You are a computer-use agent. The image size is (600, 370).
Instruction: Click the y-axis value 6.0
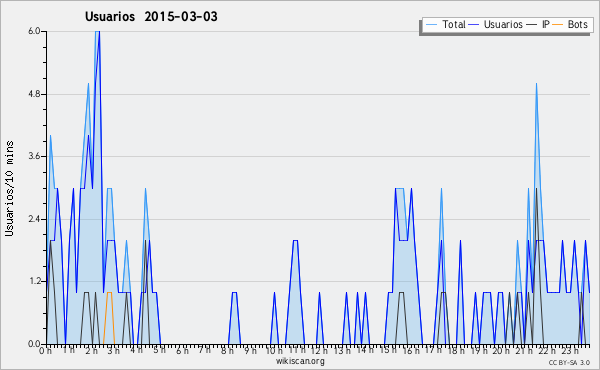click(34, 31)
